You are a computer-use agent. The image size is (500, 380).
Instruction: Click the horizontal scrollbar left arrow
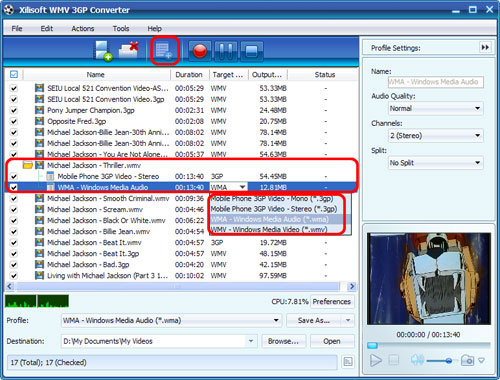coord(10,286)
